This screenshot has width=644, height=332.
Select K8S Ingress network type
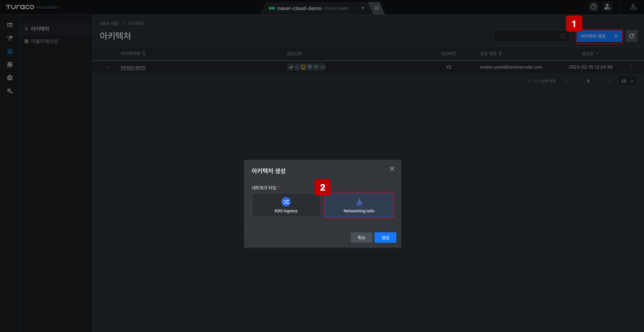tap(286, 205)
